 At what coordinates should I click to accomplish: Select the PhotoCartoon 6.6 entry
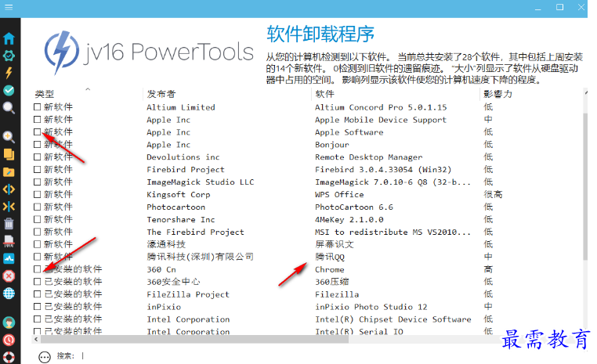tap(354, 207)
